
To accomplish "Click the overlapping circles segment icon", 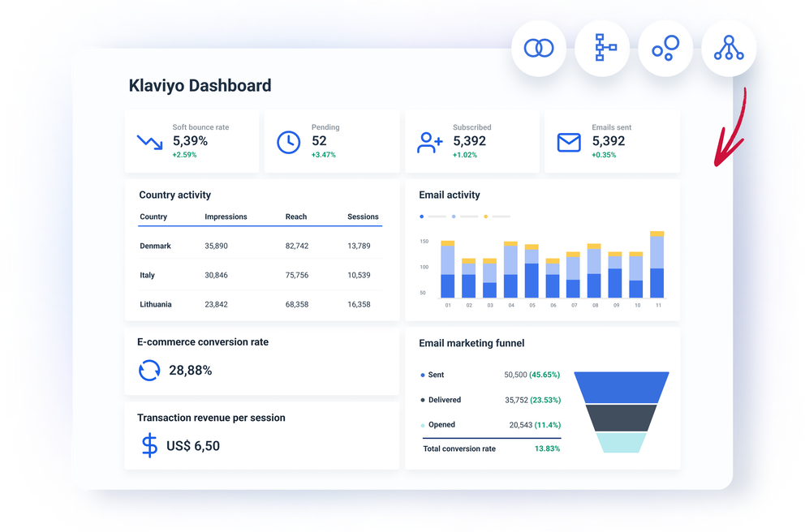I will pyautogui.click(x=539, y=48).
